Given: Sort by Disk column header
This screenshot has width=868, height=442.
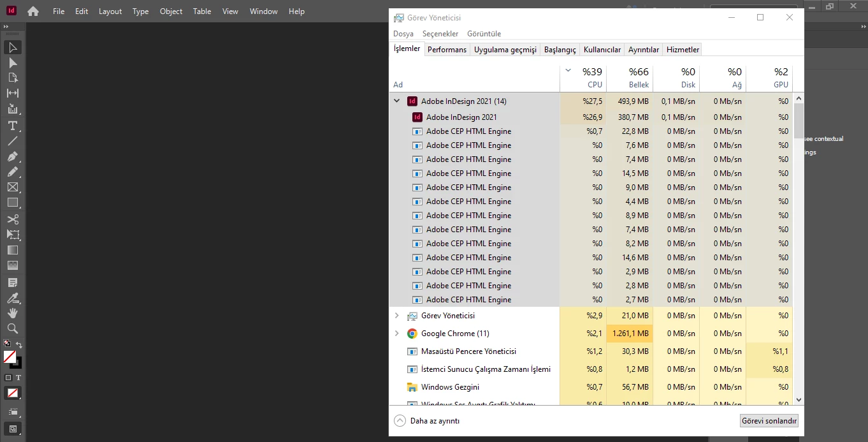Looking at the screenshot, I should [676, 78].
